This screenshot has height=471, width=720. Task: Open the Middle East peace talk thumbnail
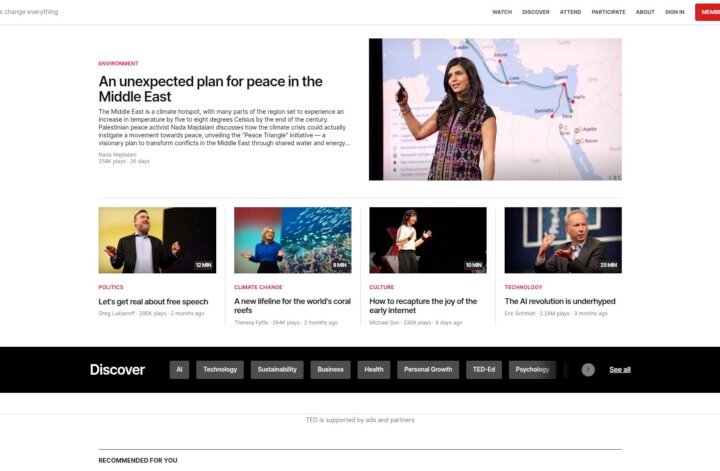495,109
